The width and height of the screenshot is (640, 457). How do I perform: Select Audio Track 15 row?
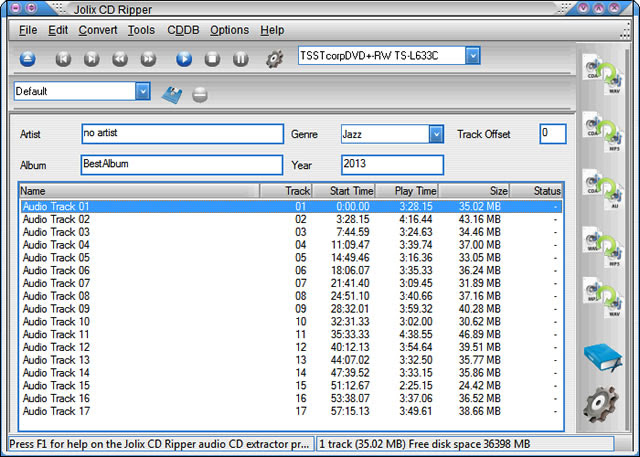(291, 385)
